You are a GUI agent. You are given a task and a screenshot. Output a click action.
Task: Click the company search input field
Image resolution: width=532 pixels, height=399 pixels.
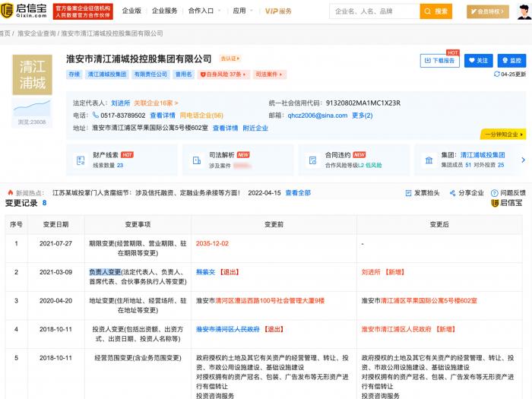(x=374, y=11)
